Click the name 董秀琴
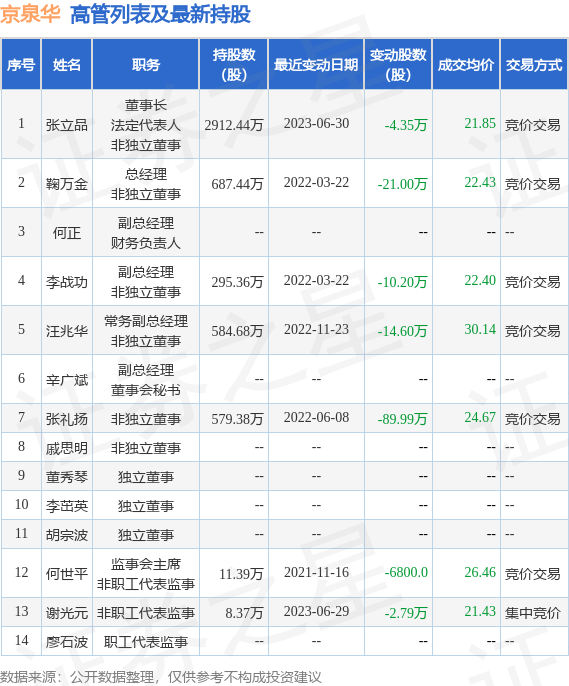The width and height of the screenshot is (569, 686). 66,477
